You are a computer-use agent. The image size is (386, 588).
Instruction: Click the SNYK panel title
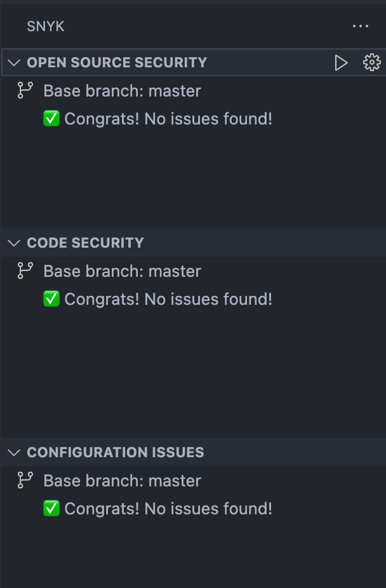pos(45,26)
